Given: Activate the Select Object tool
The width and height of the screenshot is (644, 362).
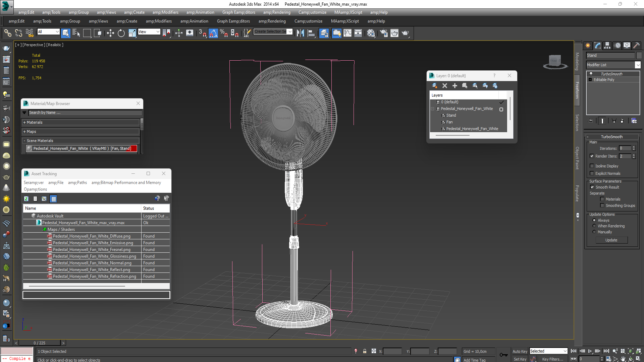Looking at the screenshot, I should point(66,33).
